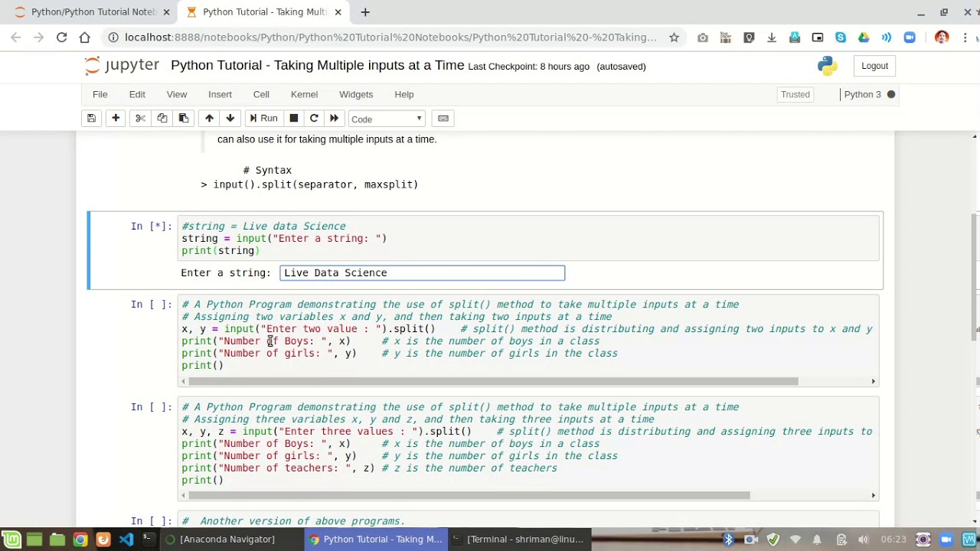Click the Jupyter logo
Screen dimensions: 980x551
click(122, 66)
